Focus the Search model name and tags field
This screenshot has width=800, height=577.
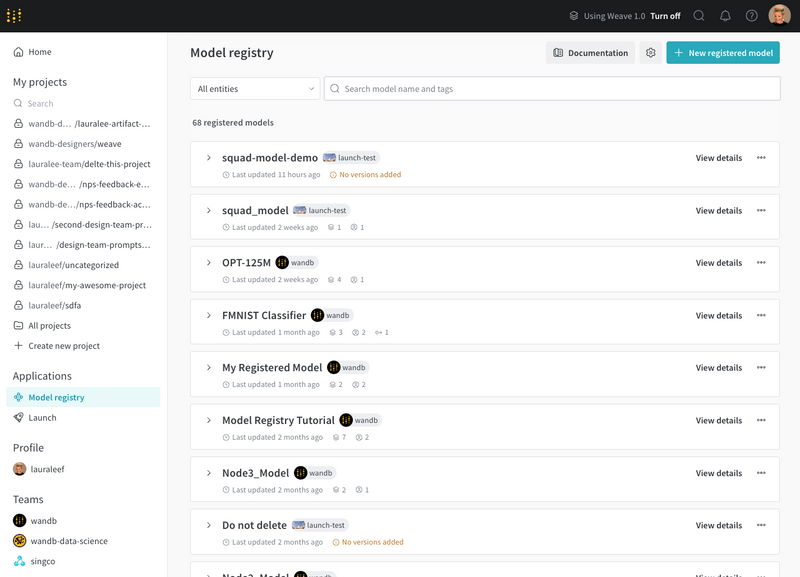pos(552,89)
